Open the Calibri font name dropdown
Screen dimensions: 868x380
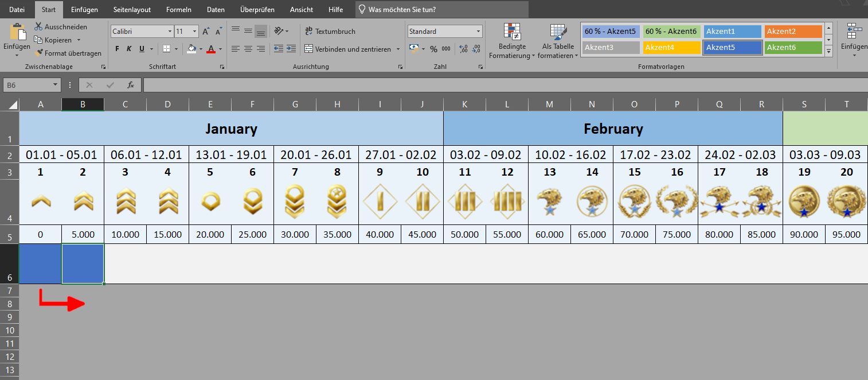point(170,32)
